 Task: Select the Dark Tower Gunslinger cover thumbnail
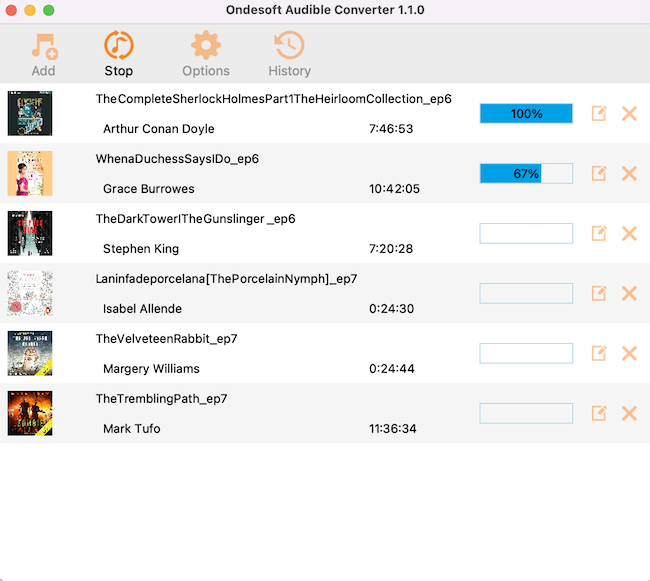tap(30, 233)
